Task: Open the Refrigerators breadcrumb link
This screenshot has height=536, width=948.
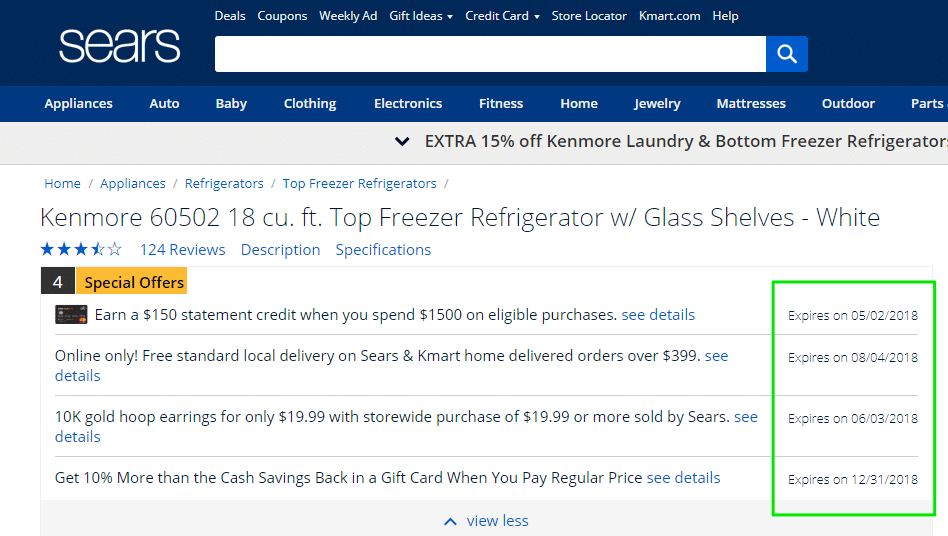Action: click(x=224, y=183)
